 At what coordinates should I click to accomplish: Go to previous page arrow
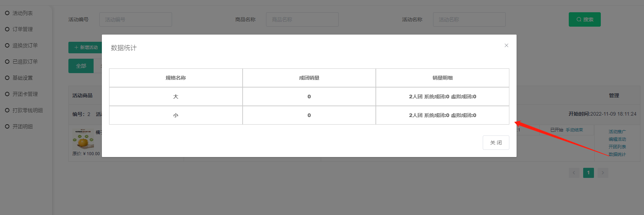pos(574,173)
